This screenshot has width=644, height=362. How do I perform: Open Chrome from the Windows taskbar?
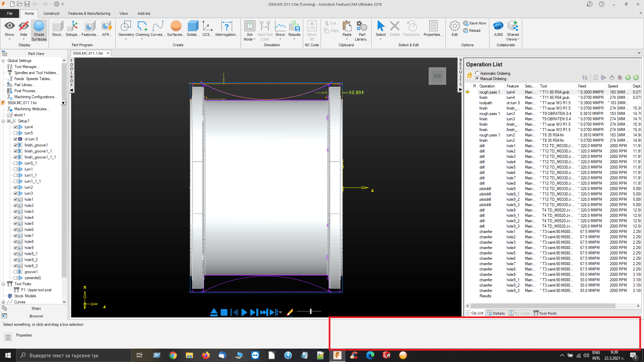tap(173, 355)
